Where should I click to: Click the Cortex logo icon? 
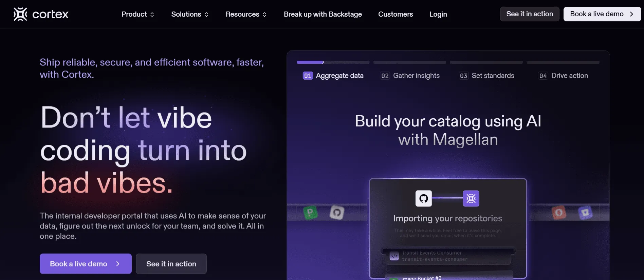pos(20,14)
